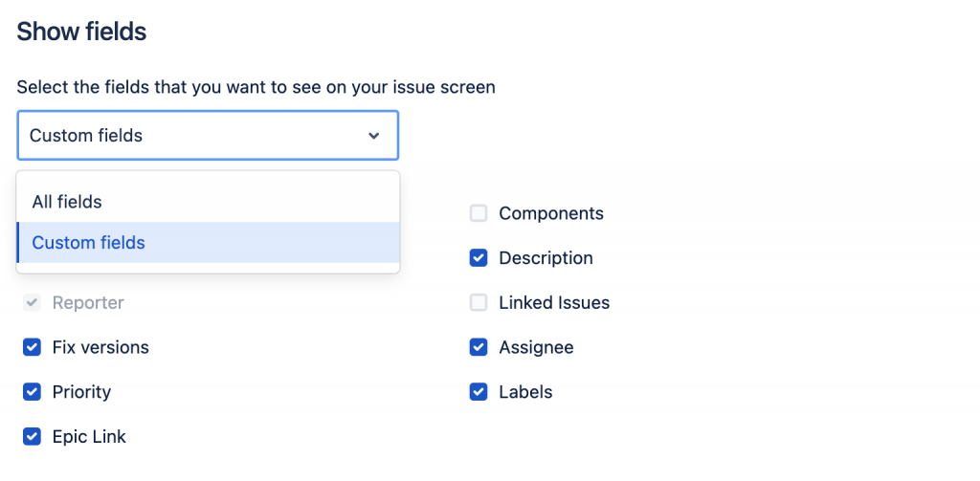Enable the Components checkbox
The height and width of the screenshot is (481, 980).
pyautogui.click(x=479, y=213)
